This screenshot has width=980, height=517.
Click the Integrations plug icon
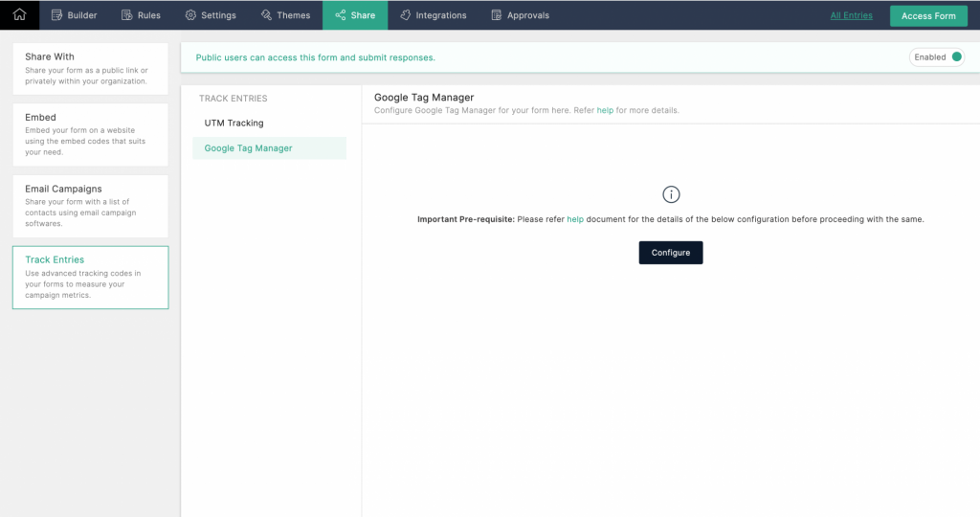[x=406, y=15]
